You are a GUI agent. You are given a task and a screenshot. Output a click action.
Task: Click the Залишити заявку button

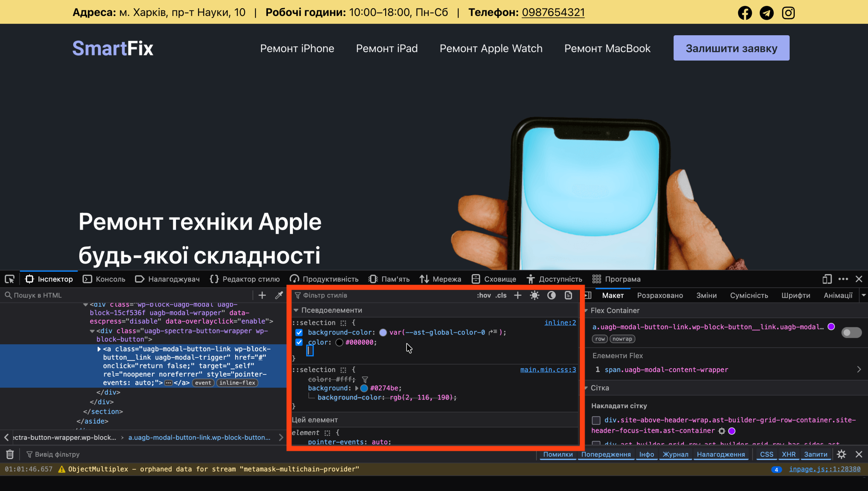[731, 48]
